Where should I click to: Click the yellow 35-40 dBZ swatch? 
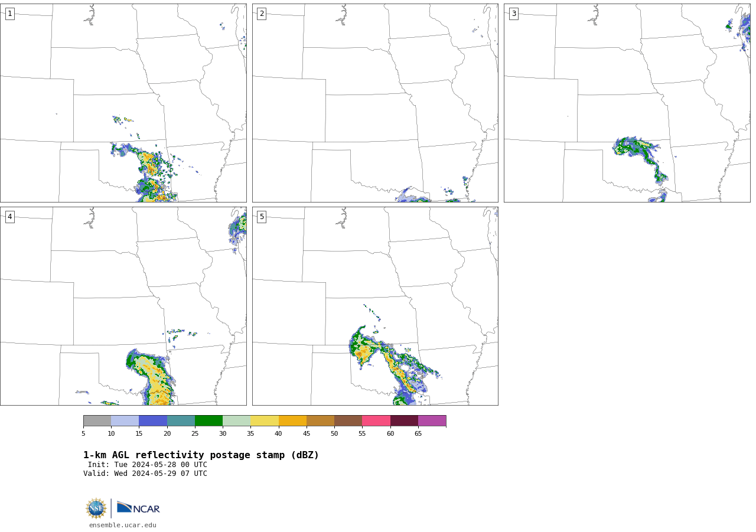265,421
